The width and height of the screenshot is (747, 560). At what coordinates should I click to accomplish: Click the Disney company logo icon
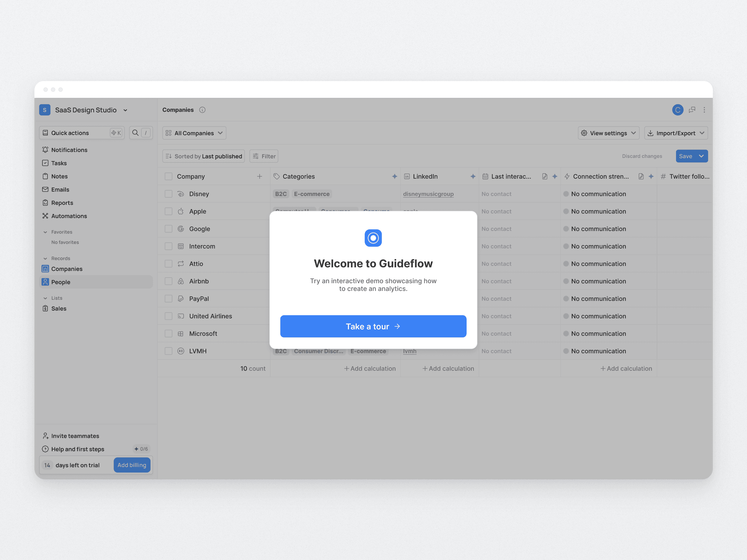click(181, 194)
